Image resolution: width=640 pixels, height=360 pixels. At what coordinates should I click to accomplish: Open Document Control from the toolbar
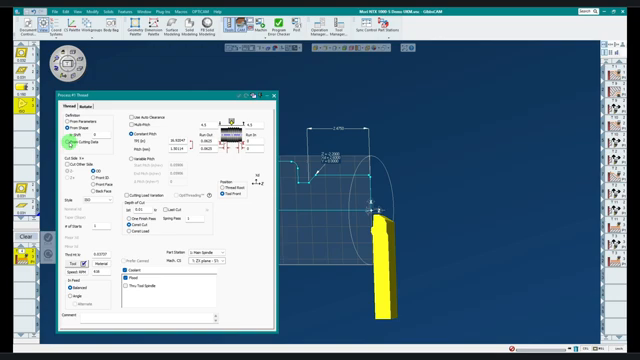(x=28, y=27)
